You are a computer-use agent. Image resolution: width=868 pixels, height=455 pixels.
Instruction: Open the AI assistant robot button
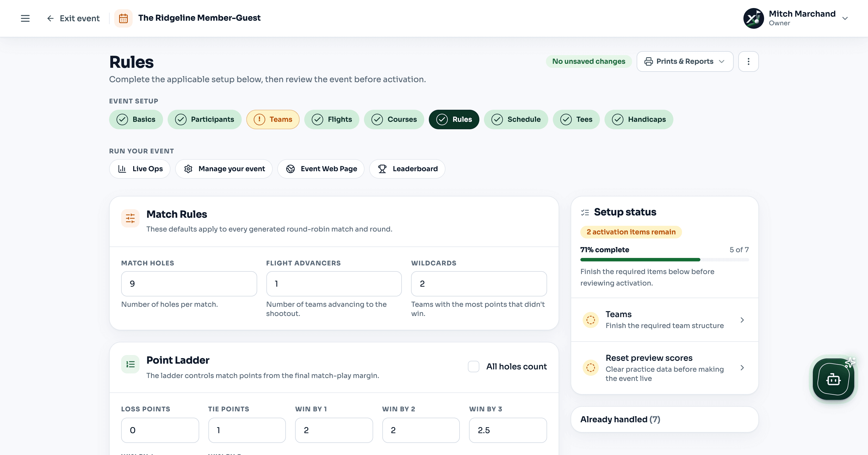[x=833, y=379]
